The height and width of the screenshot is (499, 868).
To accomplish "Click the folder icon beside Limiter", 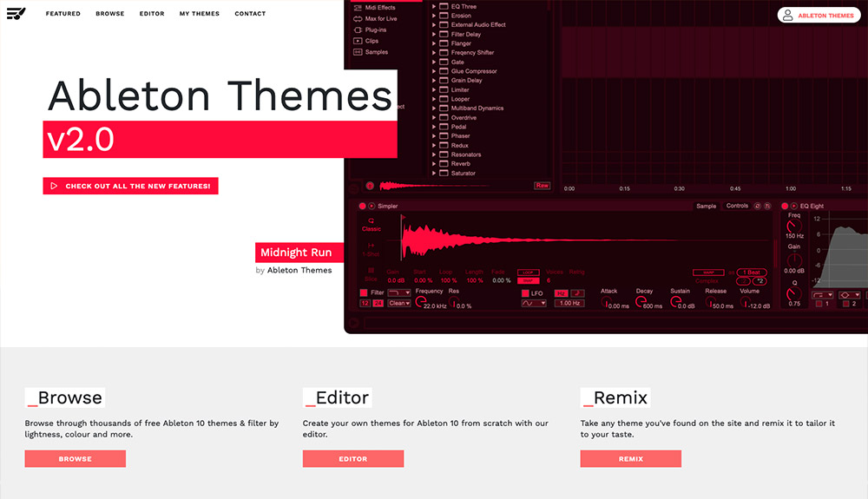I will pyautogui.click(x=444, y=89).
